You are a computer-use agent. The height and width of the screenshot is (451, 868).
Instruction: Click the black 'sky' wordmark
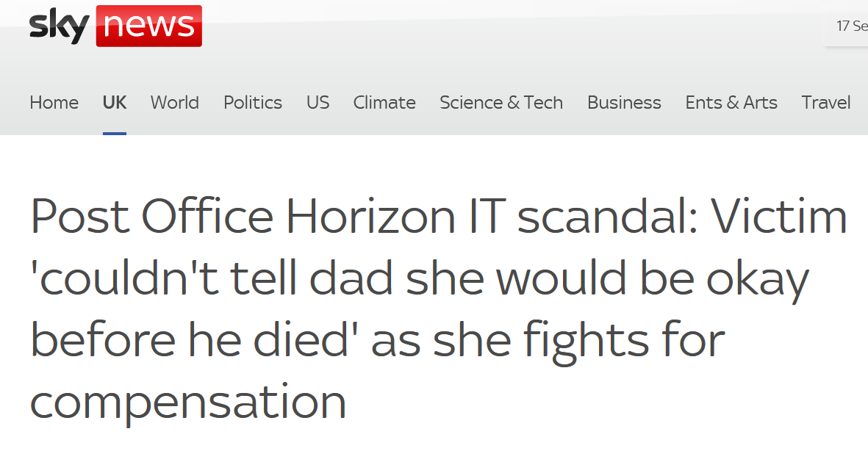point(59,27)
